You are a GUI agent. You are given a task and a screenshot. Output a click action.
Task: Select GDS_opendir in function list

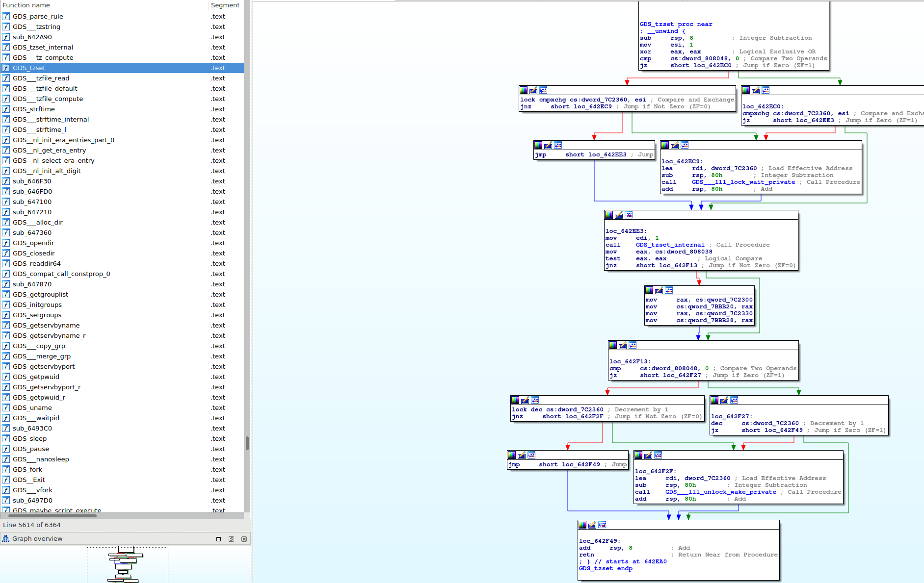(122, 243)
